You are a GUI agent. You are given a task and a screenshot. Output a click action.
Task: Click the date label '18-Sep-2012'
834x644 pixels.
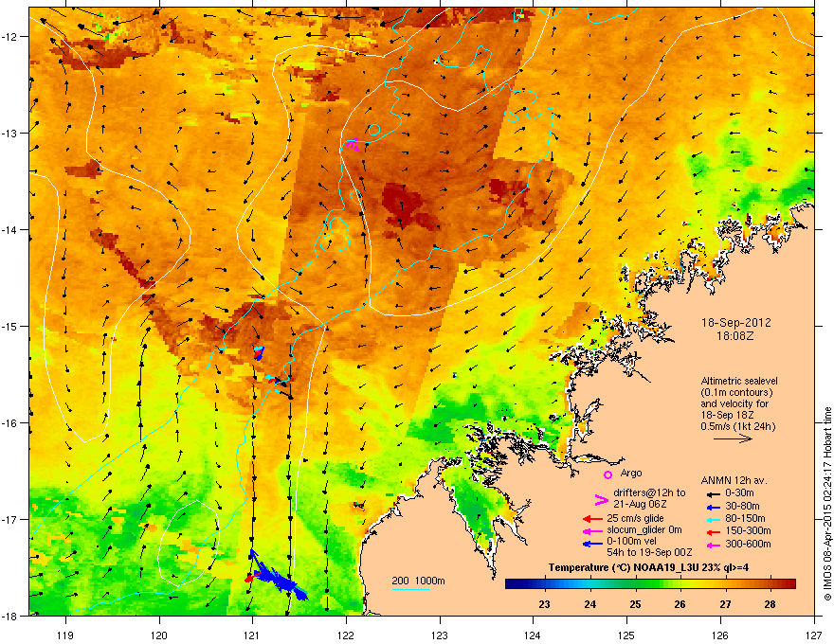coord(735,323)
